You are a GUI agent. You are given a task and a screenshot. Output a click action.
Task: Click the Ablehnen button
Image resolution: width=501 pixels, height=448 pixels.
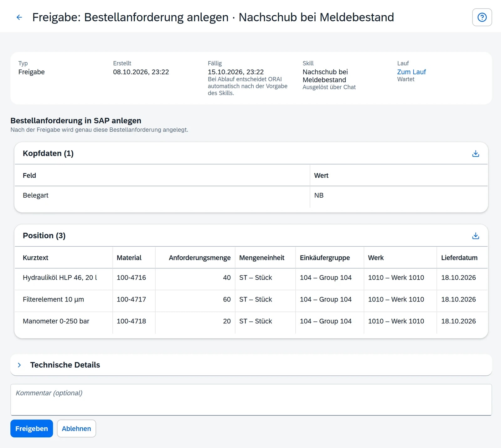pos(76,429)
